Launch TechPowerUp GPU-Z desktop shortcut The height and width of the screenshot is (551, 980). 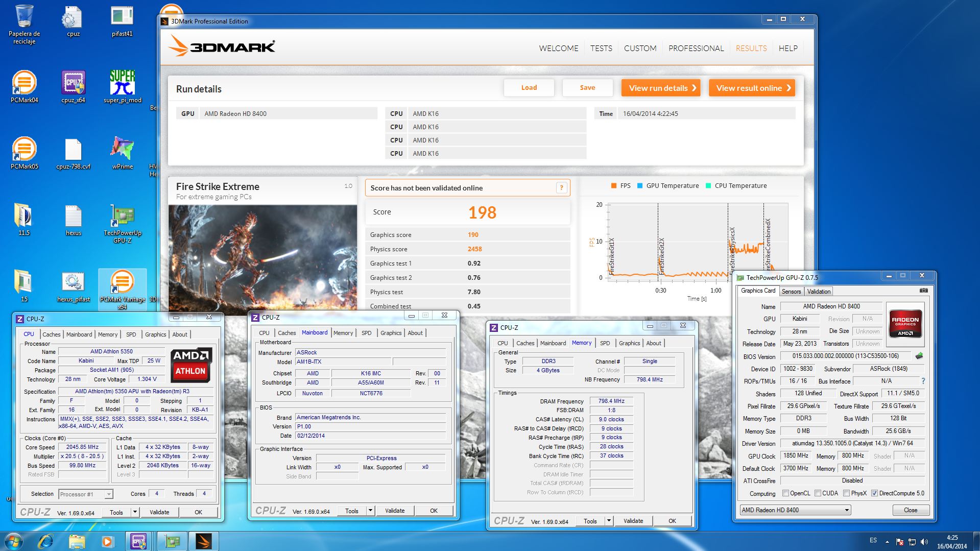(122, 223)
